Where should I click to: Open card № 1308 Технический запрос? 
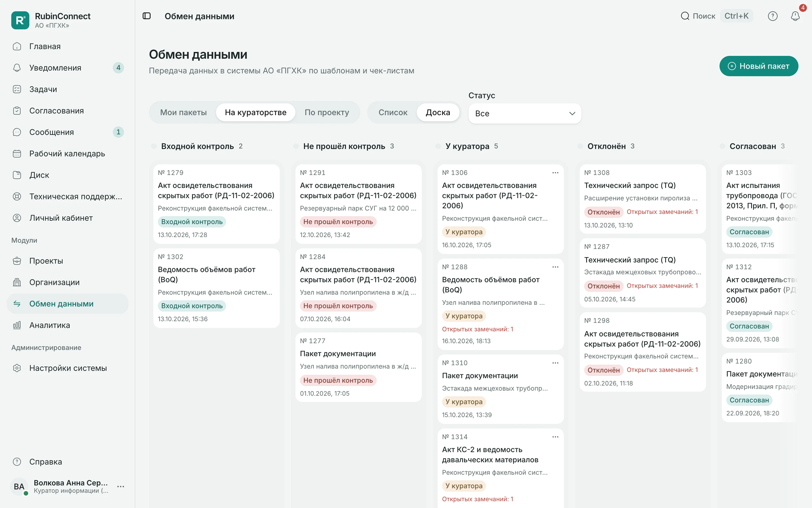tap(643, 199)
